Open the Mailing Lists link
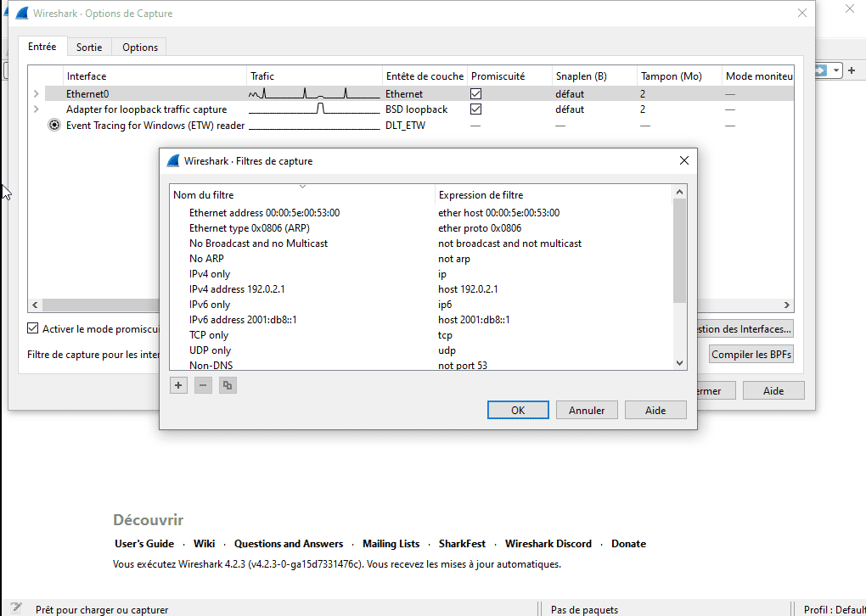The height and width of the screenshot is (616, 866). point(391,544)
